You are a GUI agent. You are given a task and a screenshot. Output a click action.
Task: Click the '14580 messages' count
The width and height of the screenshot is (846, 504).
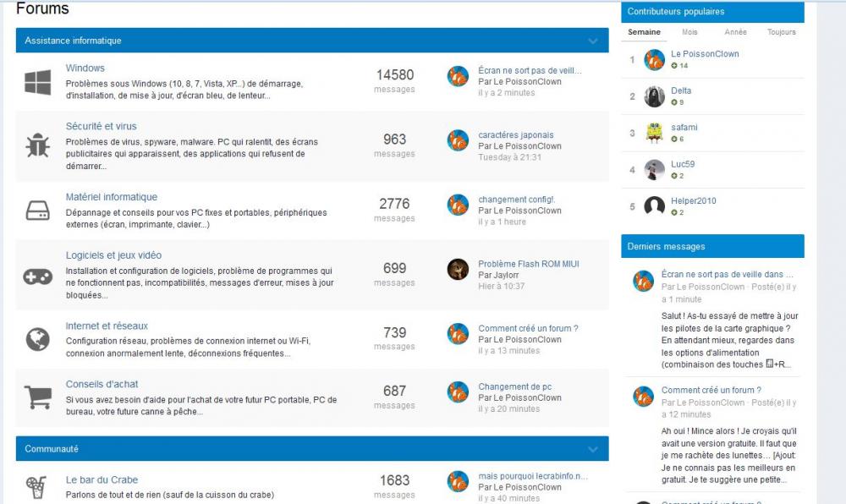[395, 81]
